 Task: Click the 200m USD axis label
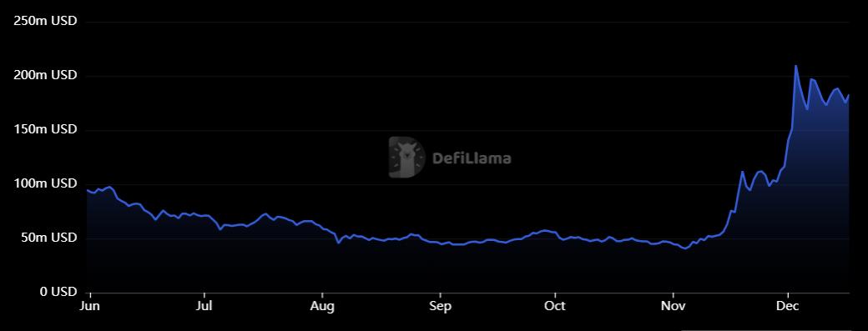click(45, 76)
